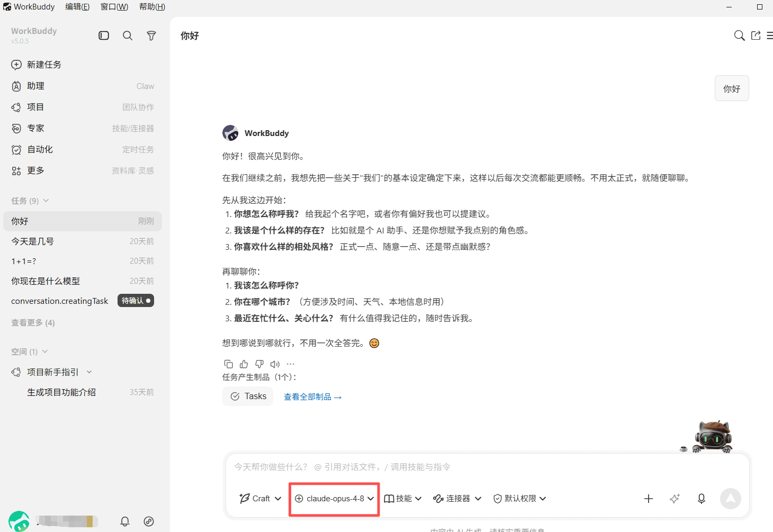
Task: Add an attachment with the plus icon
Action: click(649, 499)
